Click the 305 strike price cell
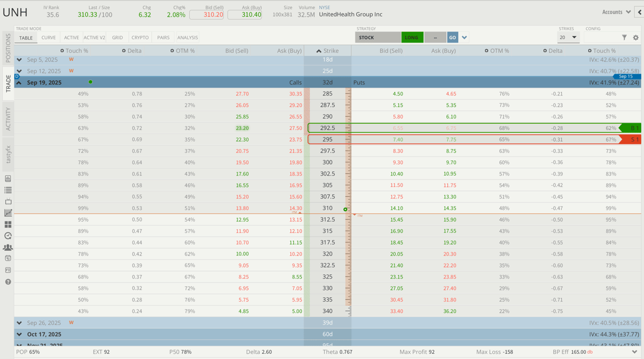Screen dimensions: 644x359 point(327,185)
